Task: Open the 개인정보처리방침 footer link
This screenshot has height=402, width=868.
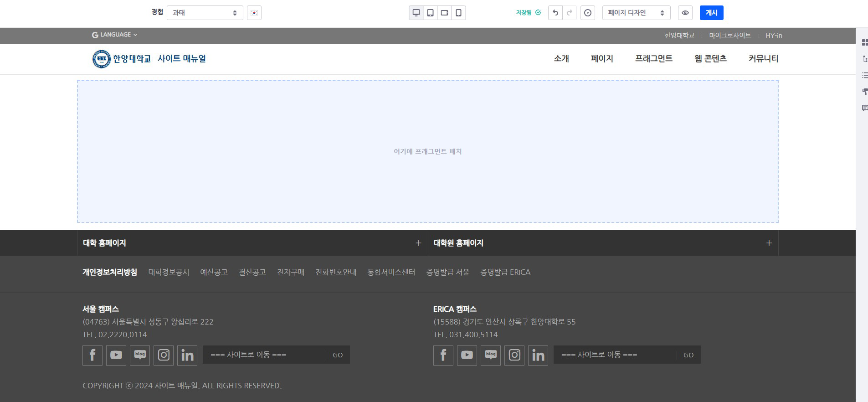Action: (109, 272)
